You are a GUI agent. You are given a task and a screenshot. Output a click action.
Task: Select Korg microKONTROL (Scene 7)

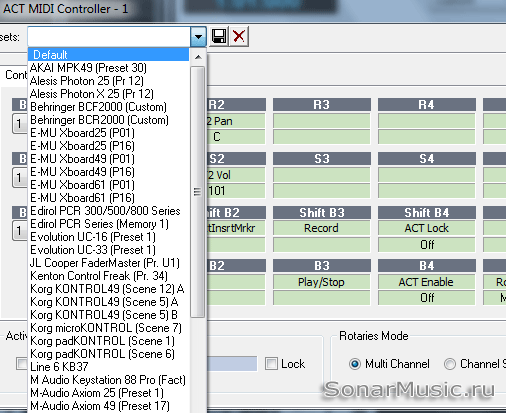108,328
